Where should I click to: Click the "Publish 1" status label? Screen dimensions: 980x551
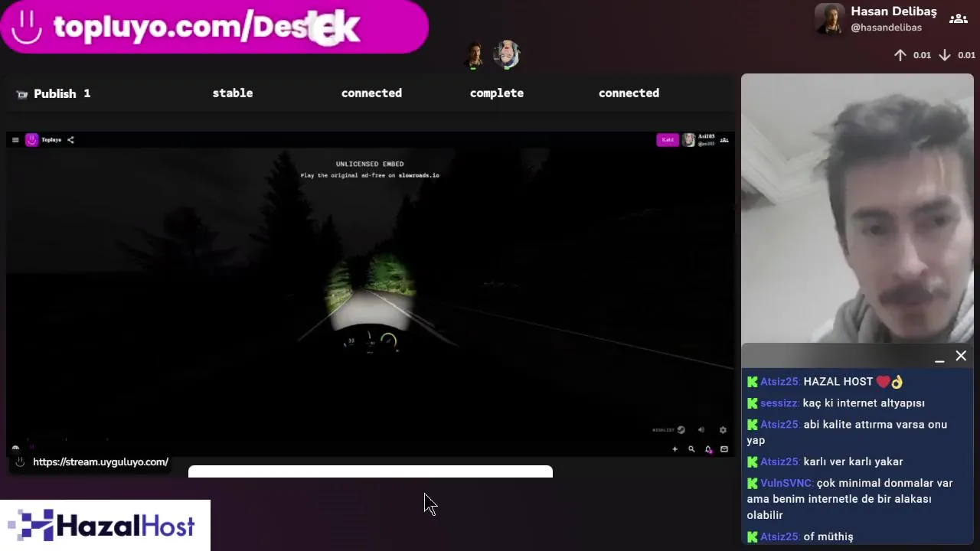(62, 93)
